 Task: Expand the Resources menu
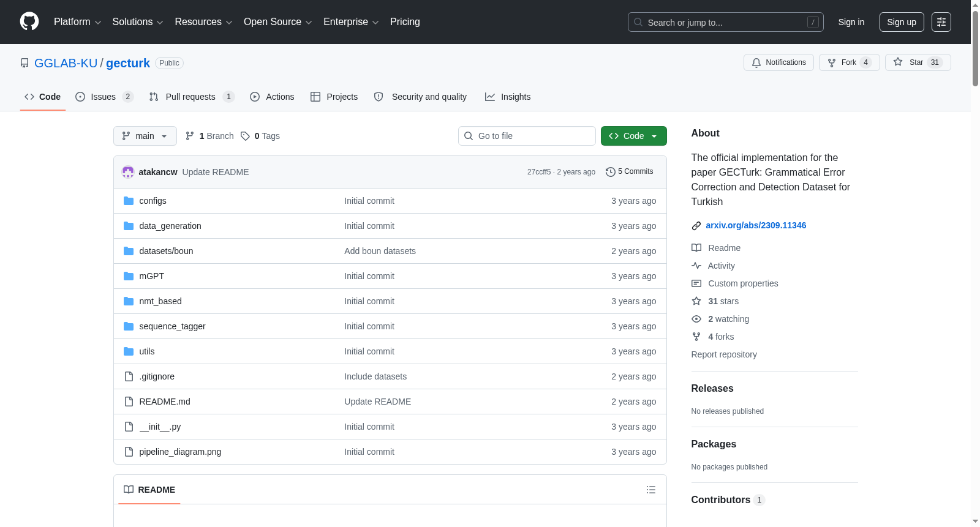tap(203, 22)
